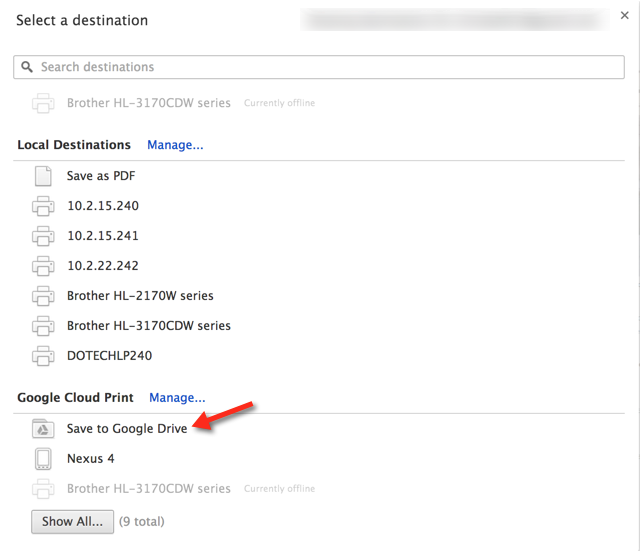
Task: Click the Google Drive folder icon
Action: [x=43, y=429]
